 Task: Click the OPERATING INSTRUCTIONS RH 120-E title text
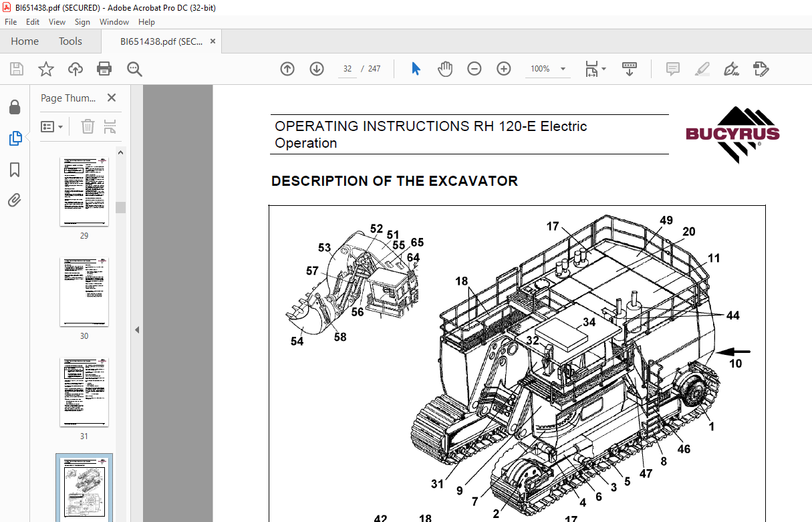[x=430, y=134]
